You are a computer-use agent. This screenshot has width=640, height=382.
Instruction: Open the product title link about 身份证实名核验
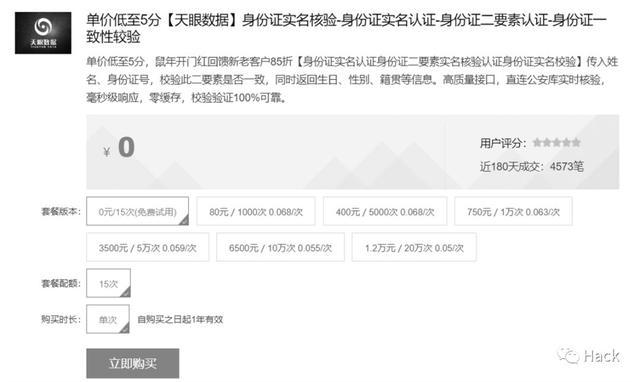346,28
